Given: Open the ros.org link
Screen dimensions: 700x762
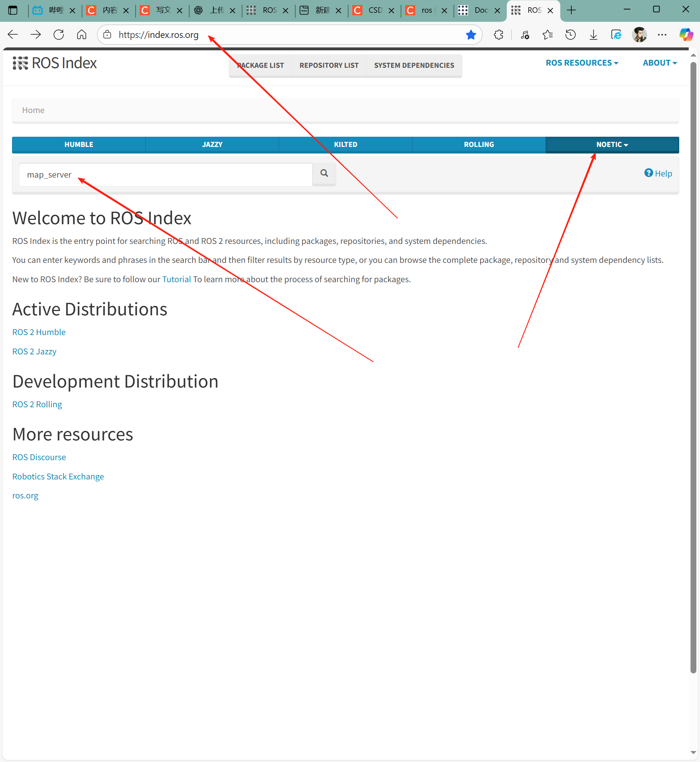Looking at the screenshot, I should pos(26,496).
